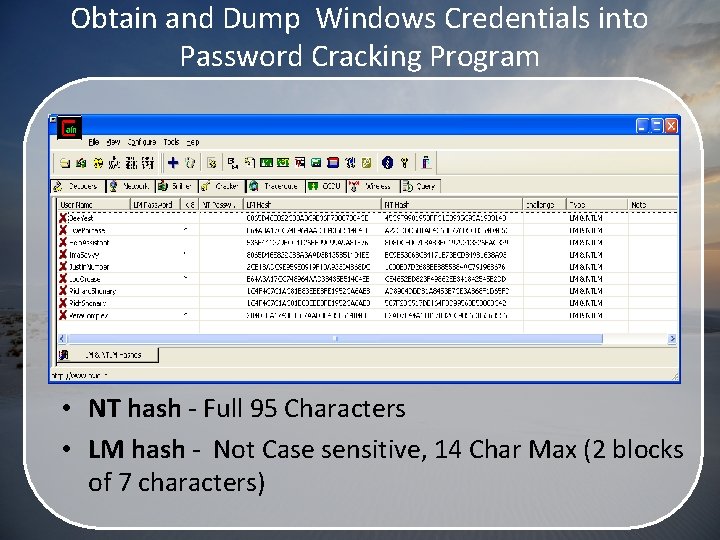This screenshot has height=540, width=720.
Task: Sort by the User Name column header
Action: [94, 205]
